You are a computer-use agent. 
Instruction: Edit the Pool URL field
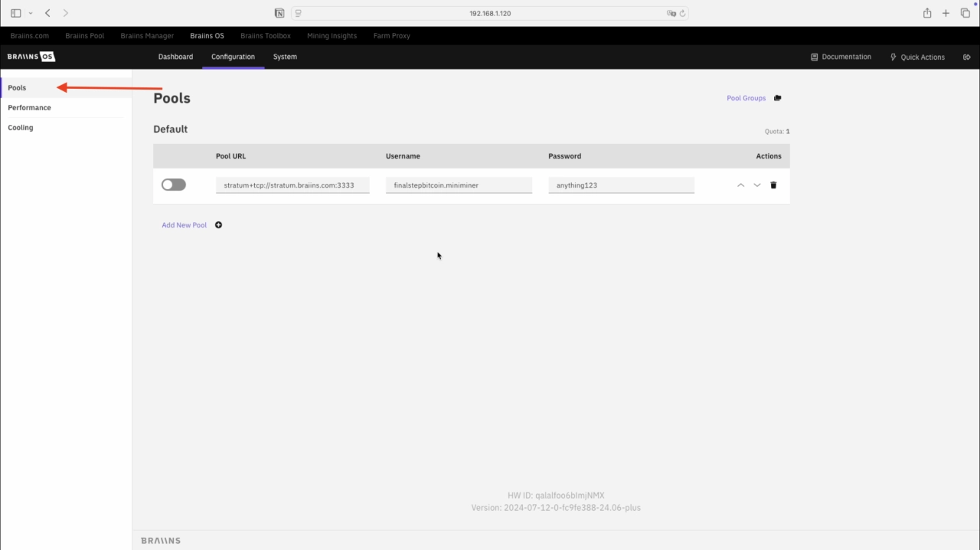click(x=292, y=185)
